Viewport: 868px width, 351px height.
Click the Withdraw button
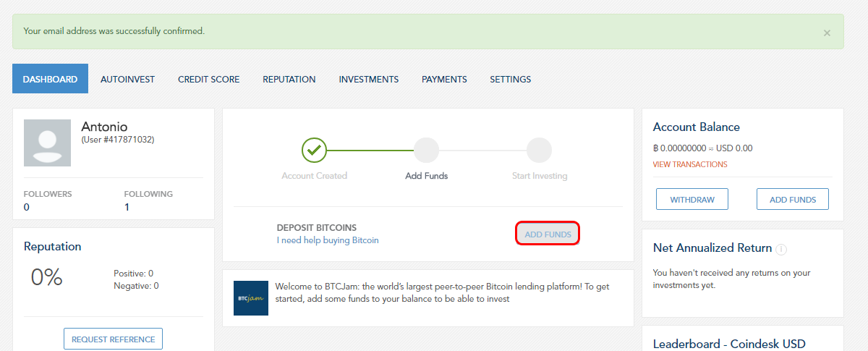click(692, 199)
